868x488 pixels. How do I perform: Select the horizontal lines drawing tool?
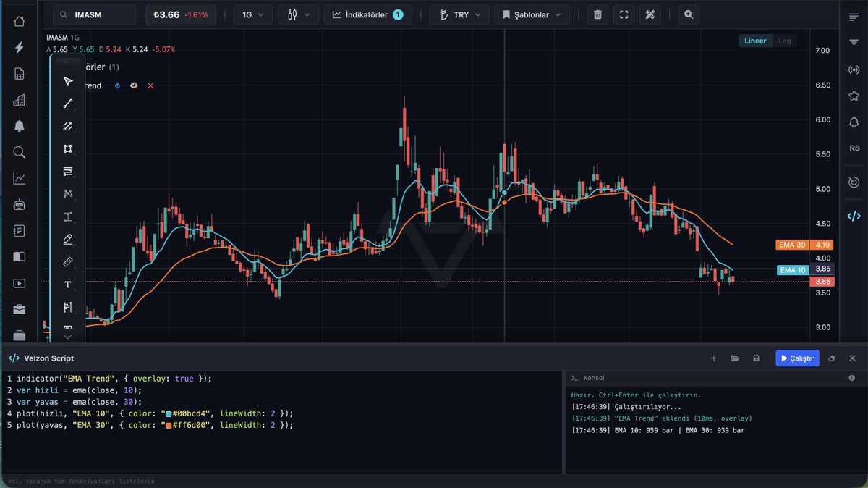coord(68,172)
